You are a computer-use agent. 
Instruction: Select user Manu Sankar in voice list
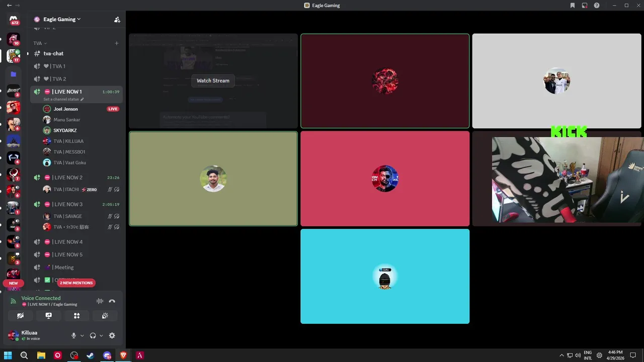[80, 120]
